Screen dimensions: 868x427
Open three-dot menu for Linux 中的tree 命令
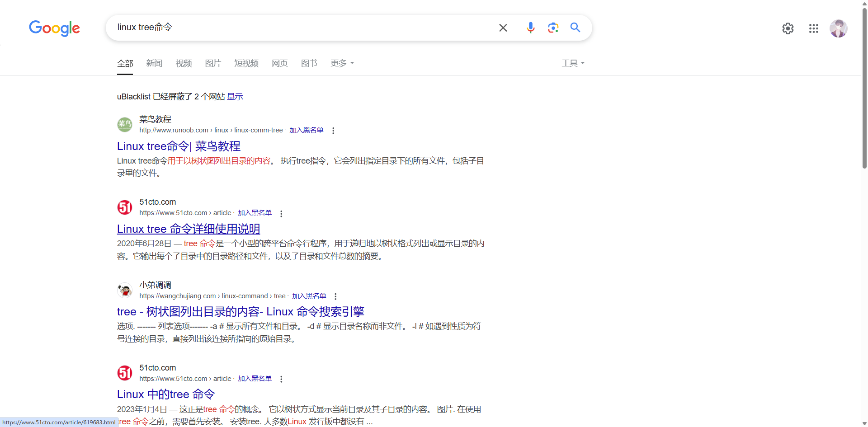coord(281,379)
